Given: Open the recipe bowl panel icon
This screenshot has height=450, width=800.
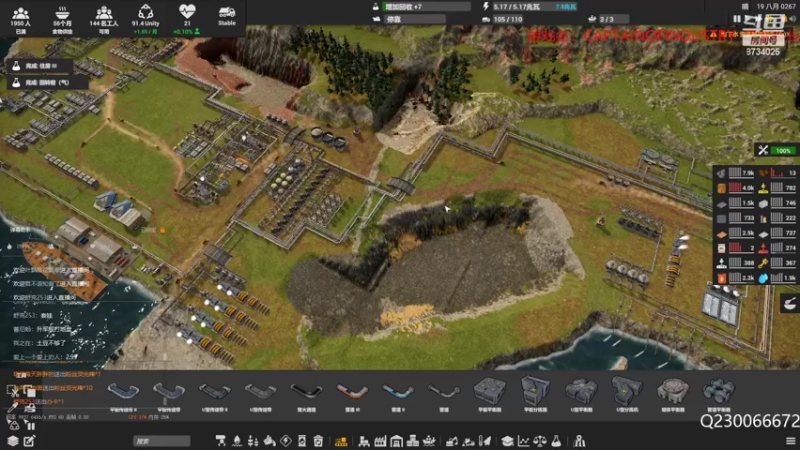Looking at the screenshot, I should tap(789, 304).
